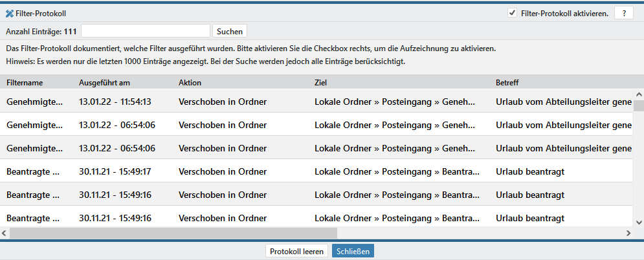
Task: Focus the search text field beside Anzahl Einträge
Action: coord(146,31)
